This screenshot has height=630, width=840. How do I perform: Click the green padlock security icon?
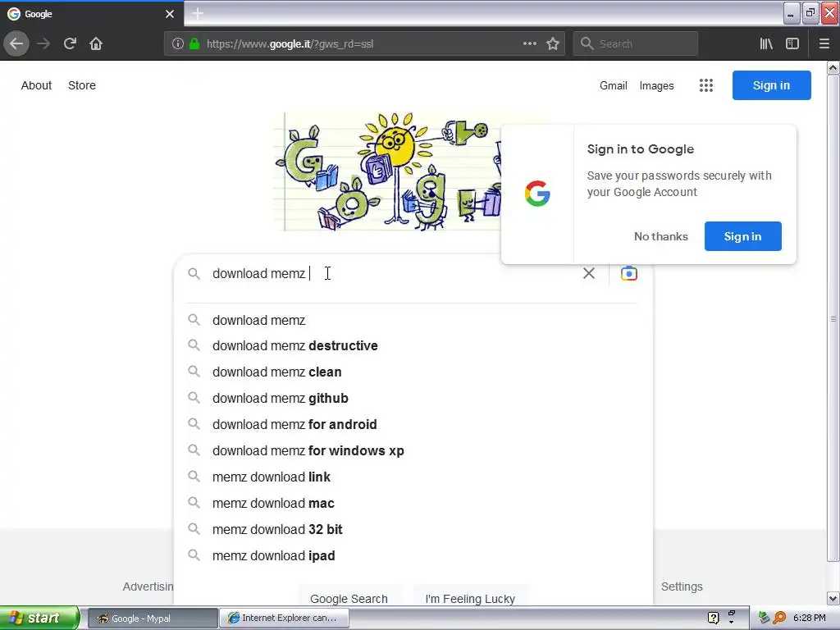coord(194,44)
